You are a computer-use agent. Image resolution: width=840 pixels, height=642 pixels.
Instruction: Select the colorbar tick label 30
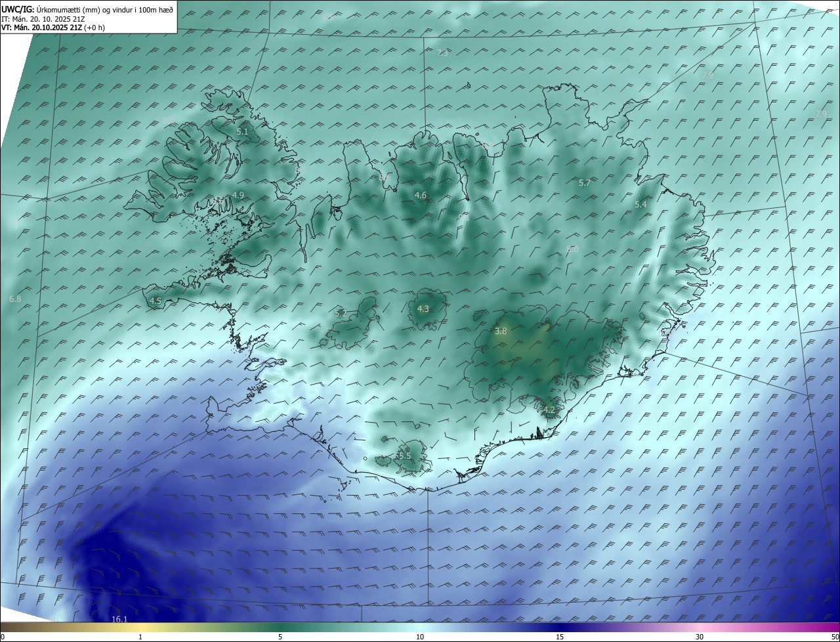tap(700, 637)
